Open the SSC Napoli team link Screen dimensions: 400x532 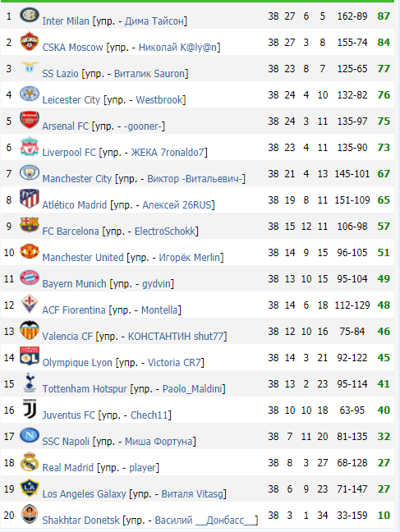pos(66,441)
